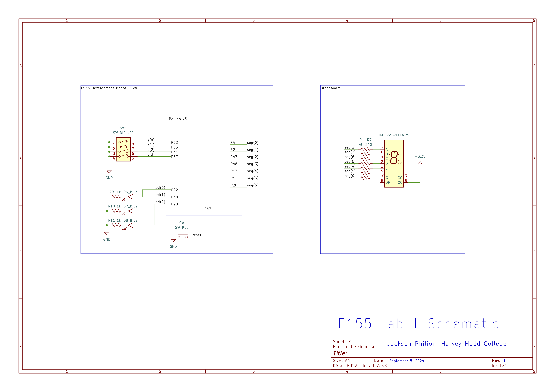The width and height of the screenshot is (555, 392).
Task: Click the R1-R7 resistor group label
Action: tap(366, 140)
